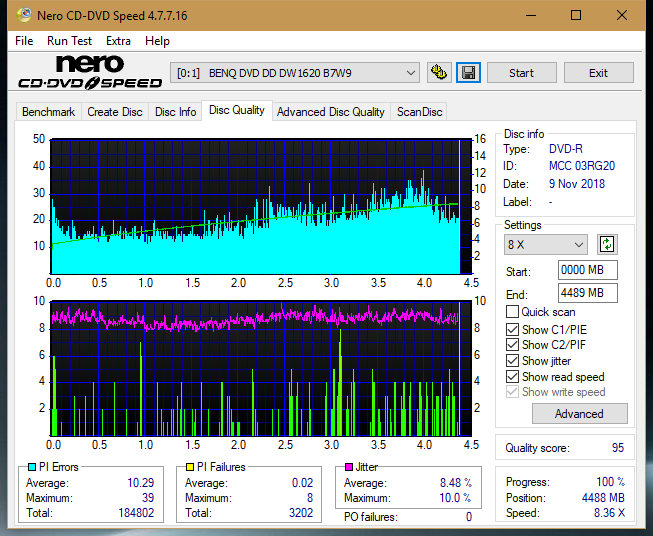Viewport: 653px width, 536px height.
Task: Click the Jitter average 8.48 % value
Action: (x=456, y=483)
